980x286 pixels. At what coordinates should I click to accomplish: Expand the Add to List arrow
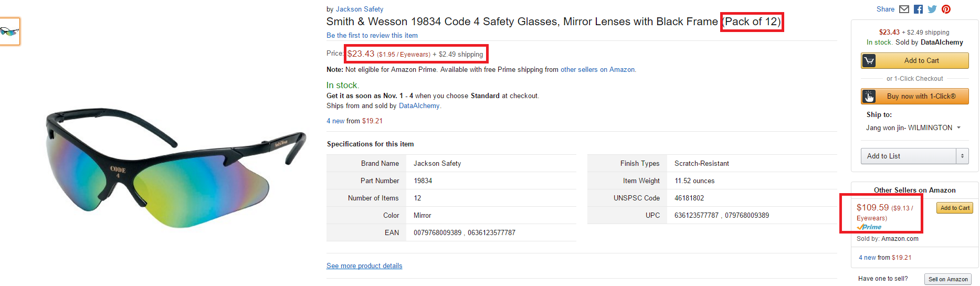click(962, 156)
